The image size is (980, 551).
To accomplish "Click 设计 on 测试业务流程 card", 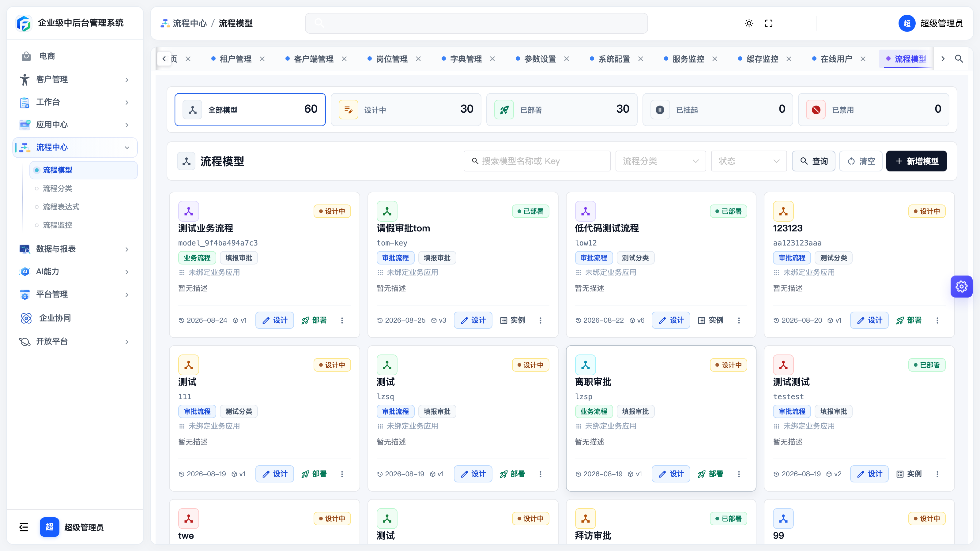I will pos(275,320).
